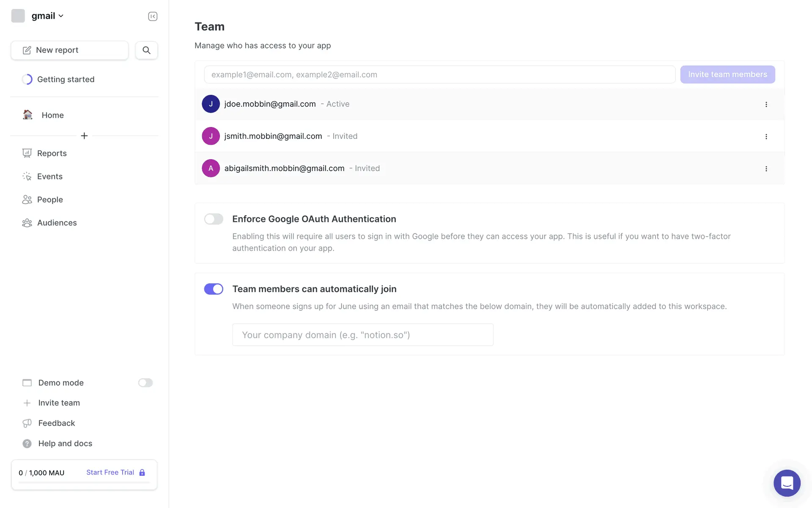812x508 pixels.
Task: Click Invite team members button
Action: click(727, 75)
